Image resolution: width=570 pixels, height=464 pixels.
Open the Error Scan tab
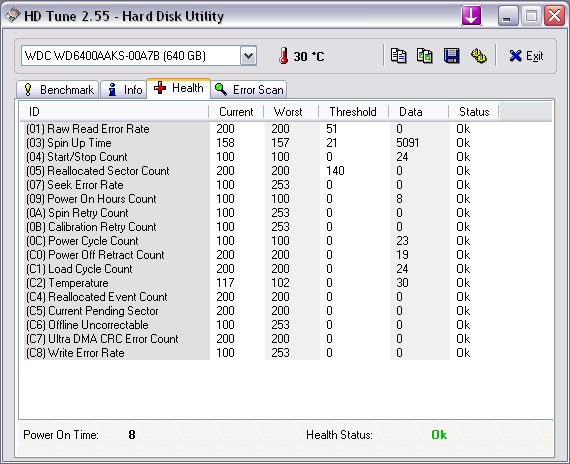coord(249,89)
